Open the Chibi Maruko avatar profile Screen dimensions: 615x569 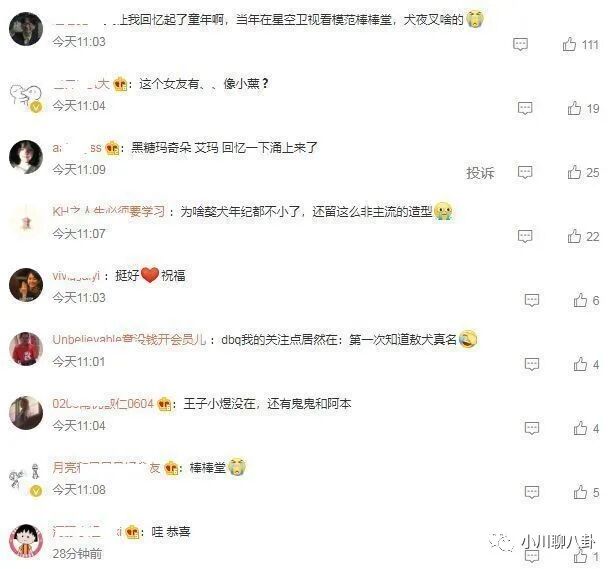[26, 541]
